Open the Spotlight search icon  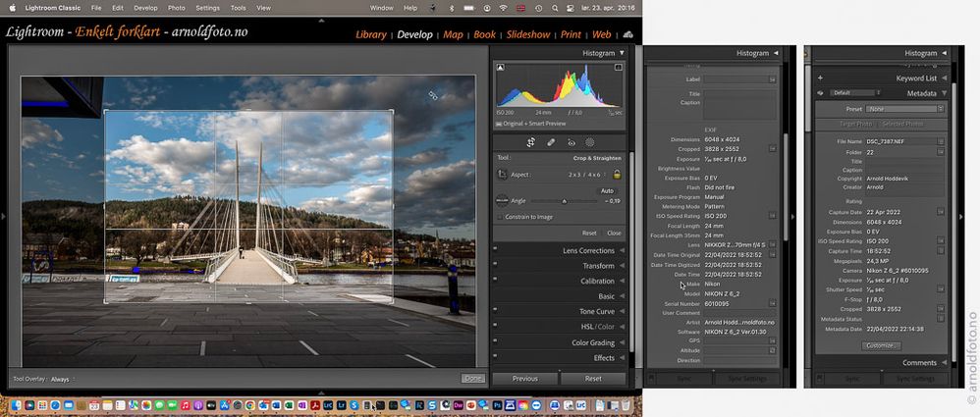click(x=555, y=8)
